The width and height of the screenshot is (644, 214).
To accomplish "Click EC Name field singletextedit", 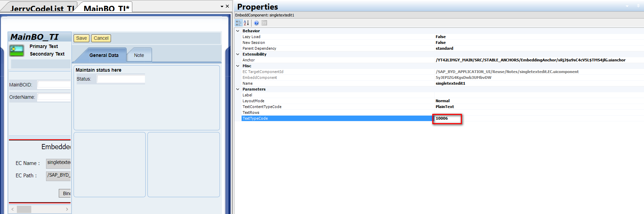I will (58, 163).
